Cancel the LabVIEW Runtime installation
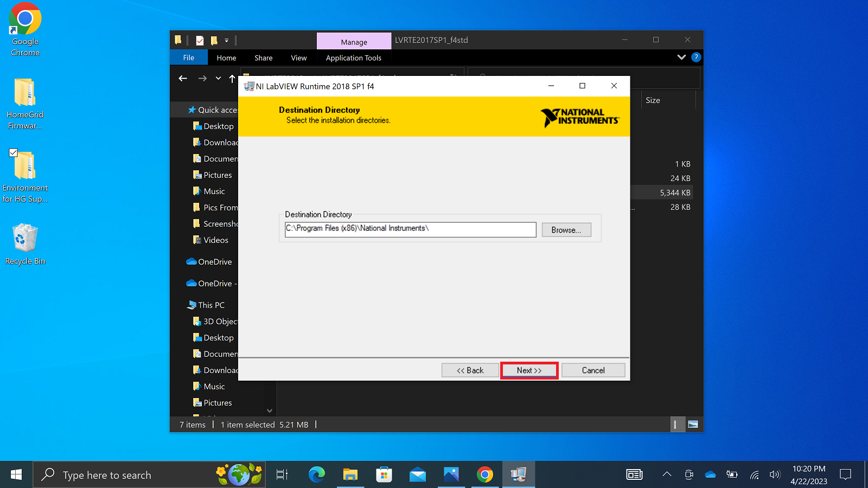 coord(593,370)
